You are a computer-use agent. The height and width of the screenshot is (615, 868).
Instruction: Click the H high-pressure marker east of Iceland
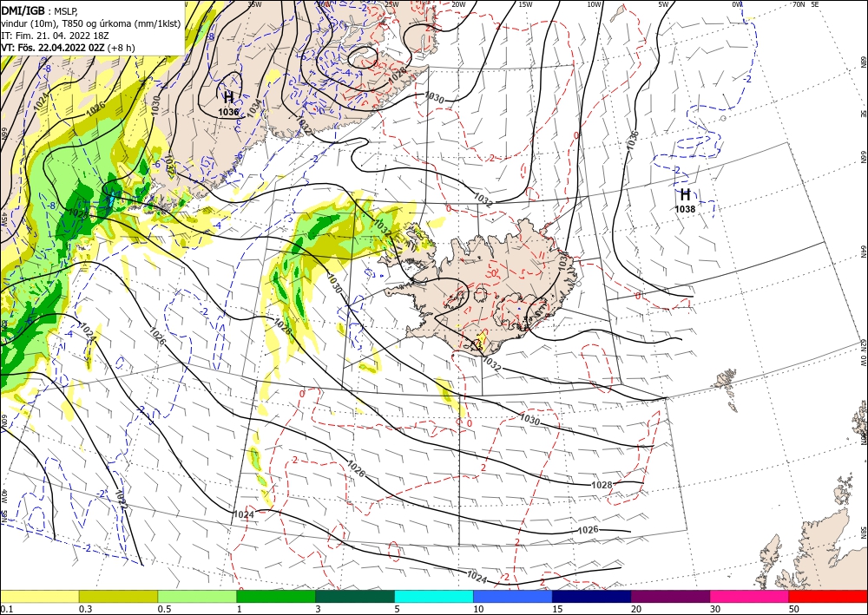click(685, 194)
